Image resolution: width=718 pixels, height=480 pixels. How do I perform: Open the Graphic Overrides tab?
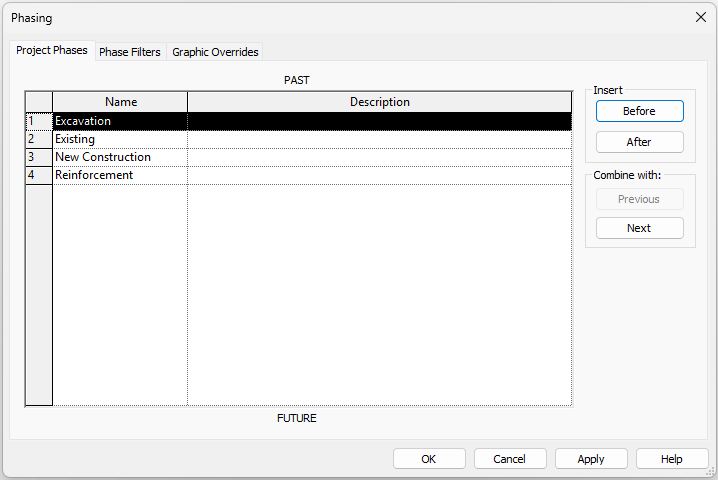click(215, 52)
